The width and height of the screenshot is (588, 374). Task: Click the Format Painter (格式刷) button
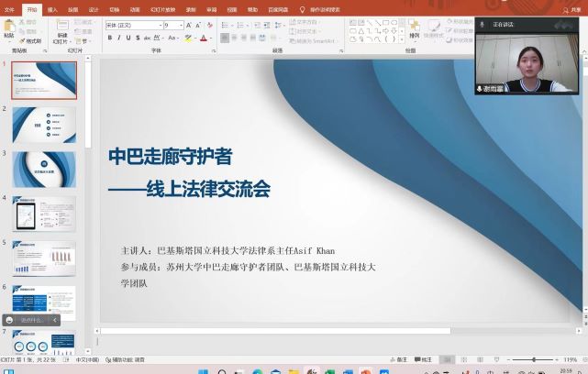click(x=32, y=40)
